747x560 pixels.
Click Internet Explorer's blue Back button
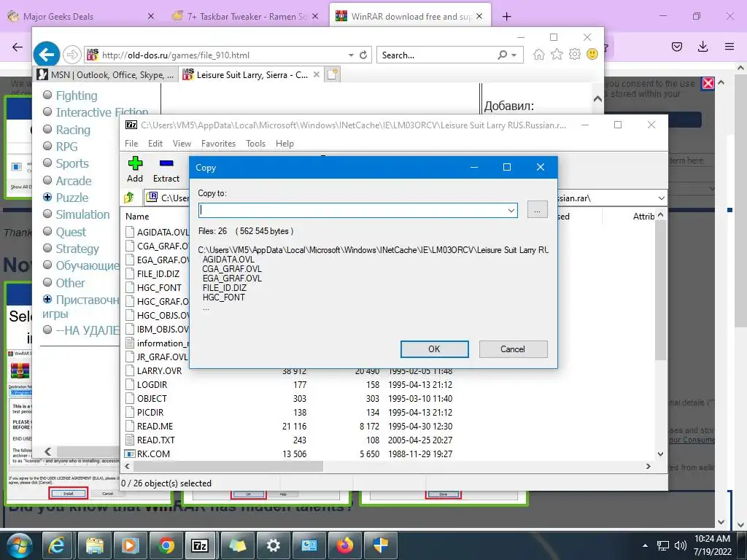point(46,55)
